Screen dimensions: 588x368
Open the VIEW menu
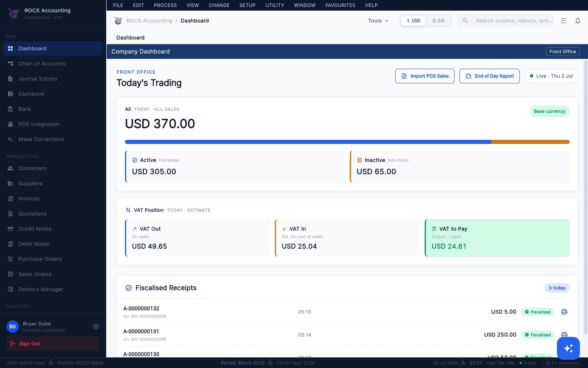click(x=193, y=5)
